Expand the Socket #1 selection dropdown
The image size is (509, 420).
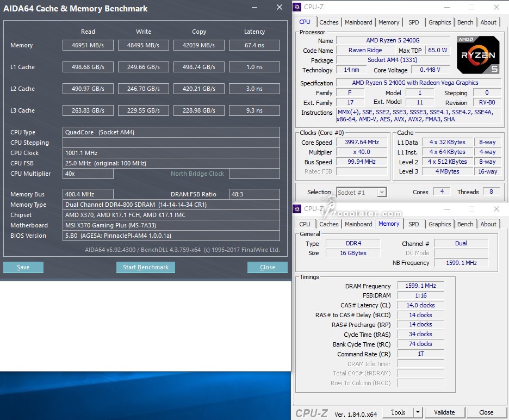(382, 192)
